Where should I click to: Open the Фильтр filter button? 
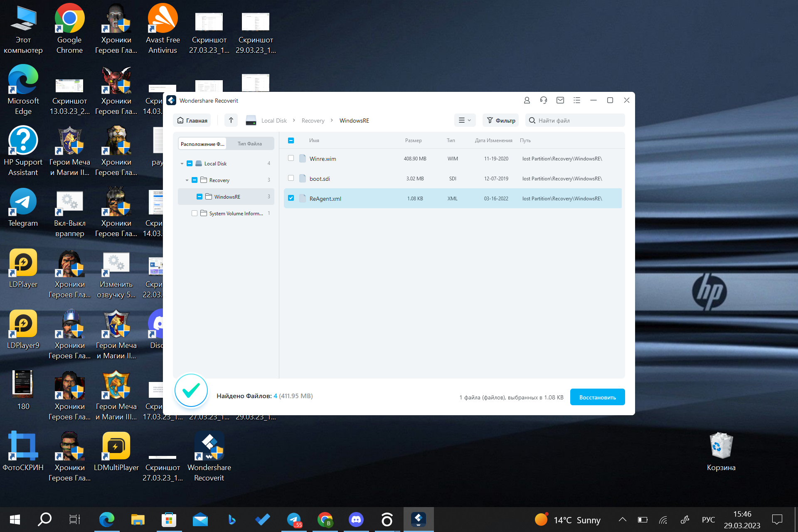point(501,120)
